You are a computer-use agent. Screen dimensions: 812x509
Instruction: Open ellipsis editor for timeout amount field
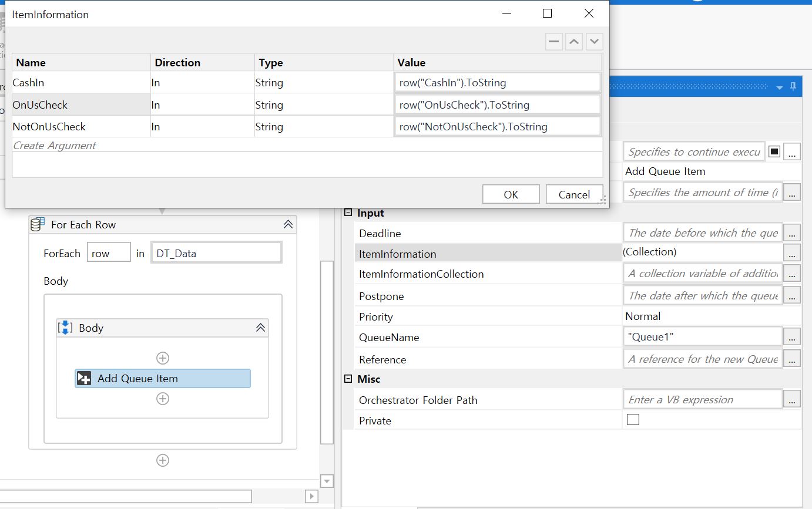coord(792,193)
